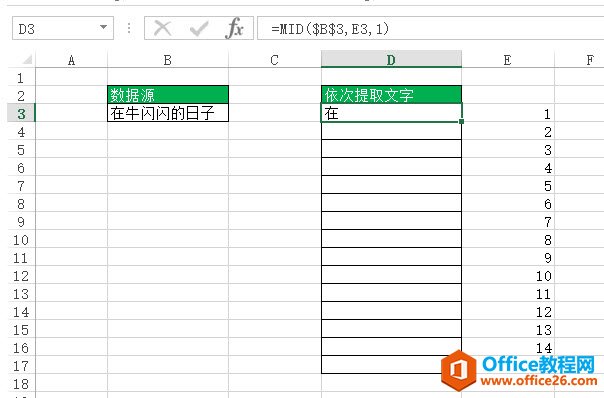
Task: Select column E header
Action: (508, 60)
